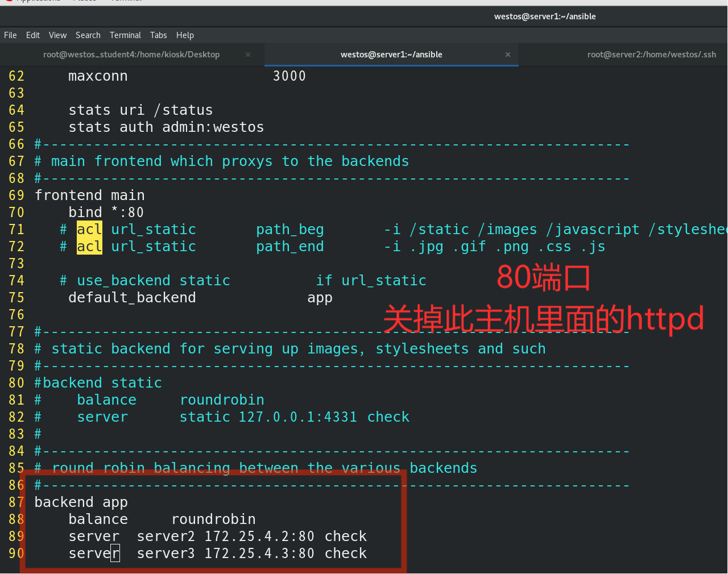Click highlighted acl on line 71
Viewport: 728px width, 574px height.
[x=89, y=230]
